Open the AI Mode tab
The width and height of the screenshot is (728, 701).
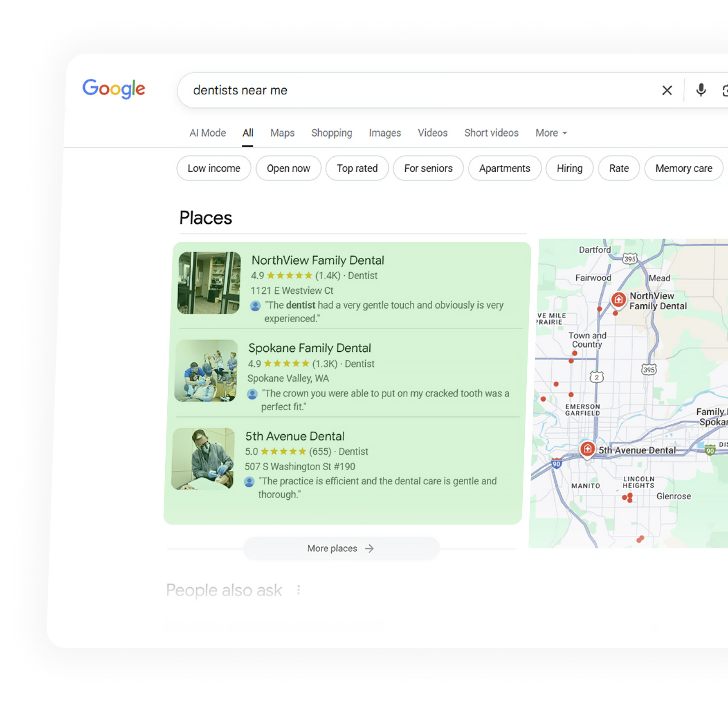[x=207, y=133]
